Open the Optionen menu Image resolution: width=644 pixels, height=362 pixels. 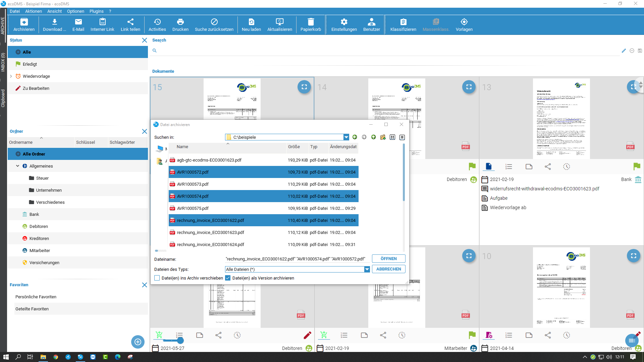[x=75, y=11]
